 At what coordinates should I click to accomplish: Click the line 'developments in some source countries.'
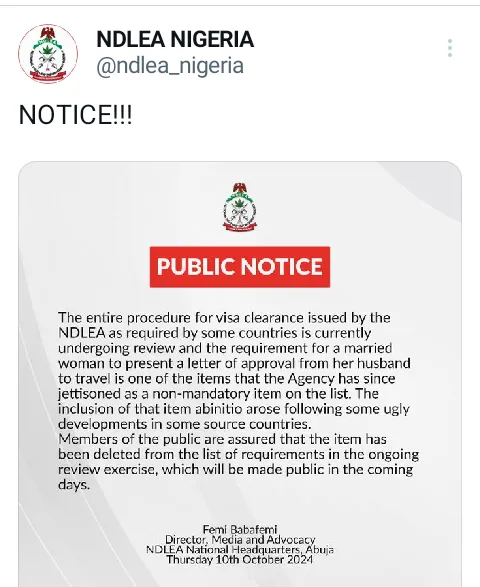point(185,424)
